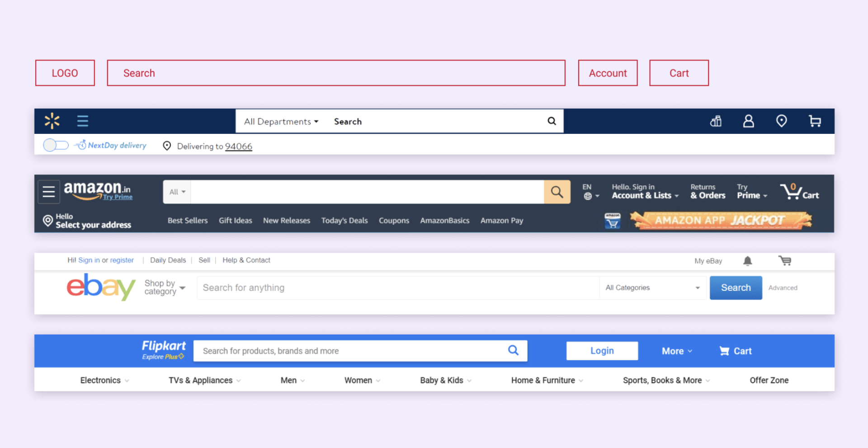
Task: Expand the Women category menu
Action: click(x=363, y=381)
